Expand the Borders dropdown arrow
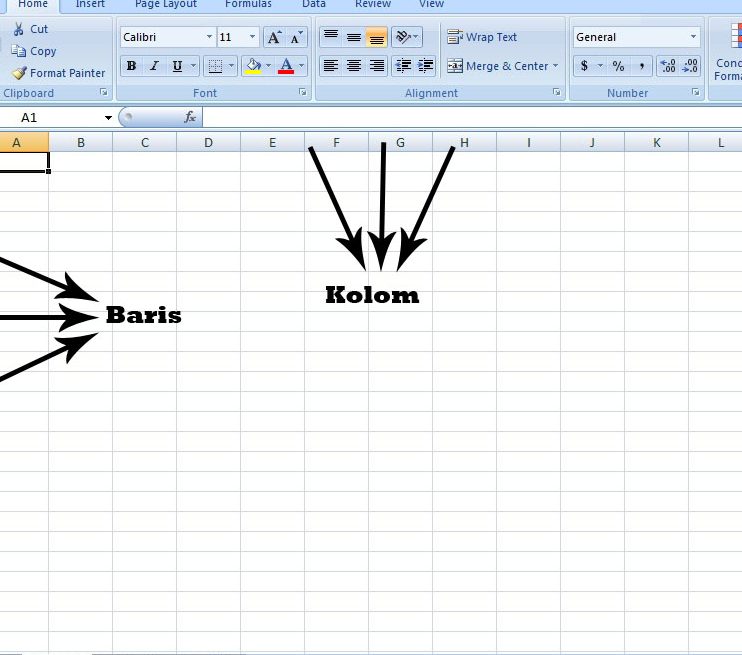 (231, 66)
